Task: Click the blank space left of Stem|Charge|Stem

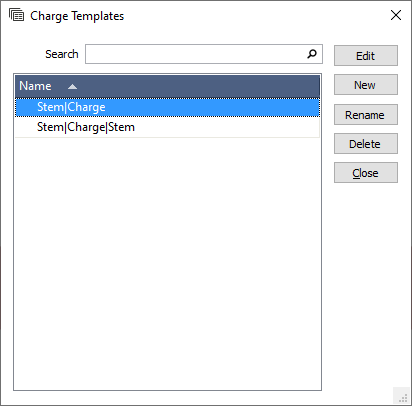Action: point(26,127)
